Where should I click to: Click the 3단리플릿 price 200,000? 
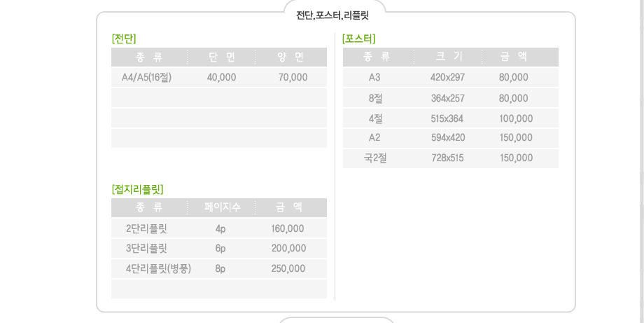click(x=288, y=249)
